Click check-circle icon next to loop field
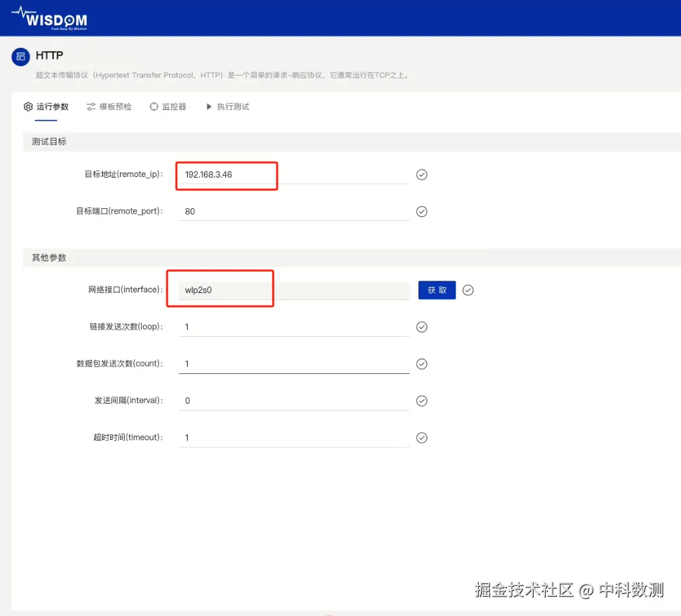Image resolution: width=681 pixels, height=616 pixels. [x=422, y=327]
